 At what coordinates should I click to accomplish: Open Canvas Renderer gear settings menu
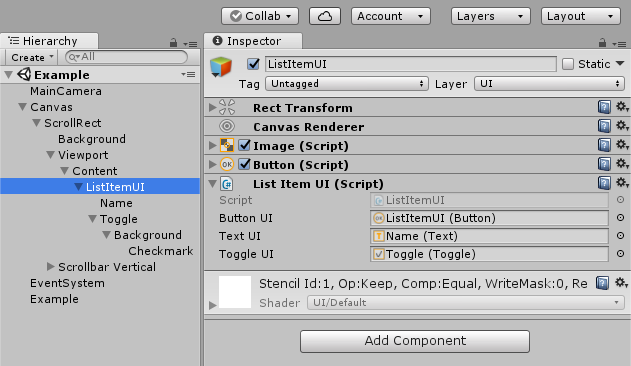pos(622,126)
